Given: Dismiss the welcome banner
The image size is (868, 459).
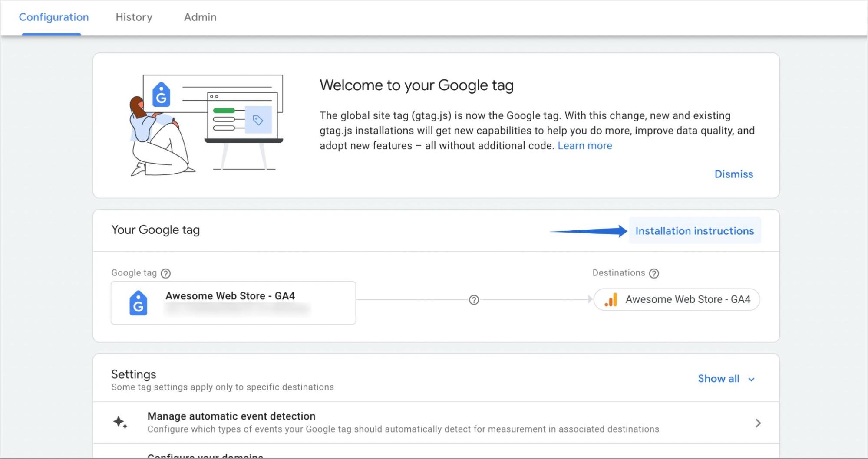Looking at the screenshot, I should coord(733,174).
